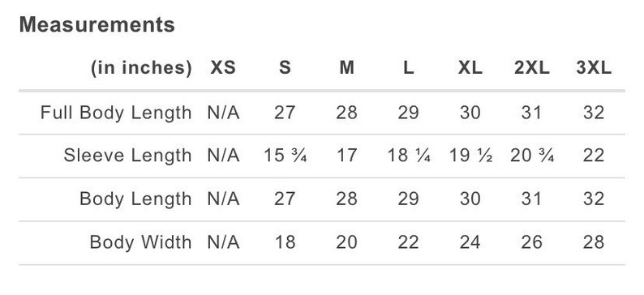Select the 19 ½ sleeve length cell
The image size is (644, 295).
470,156
